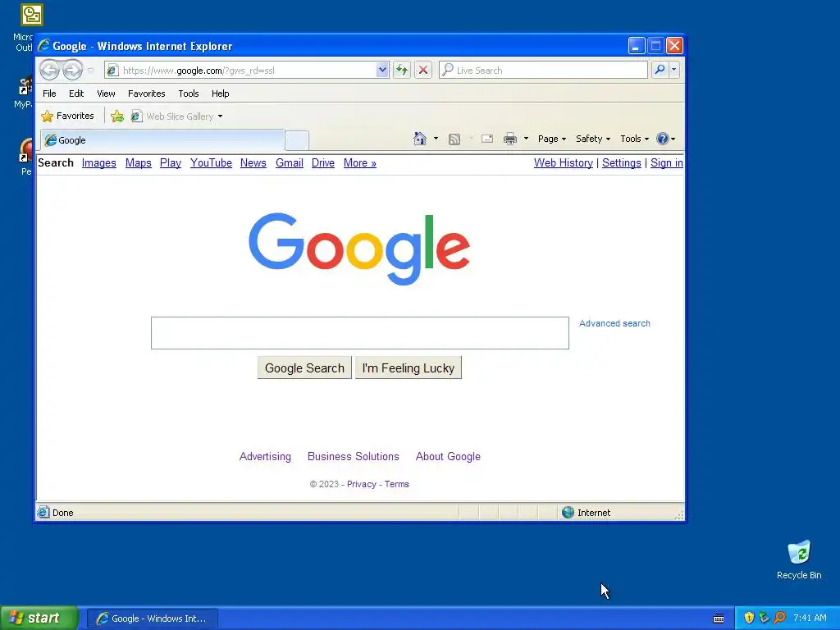Open the View menu
Viewport: 840px width, 630px height.
[106, 94]
